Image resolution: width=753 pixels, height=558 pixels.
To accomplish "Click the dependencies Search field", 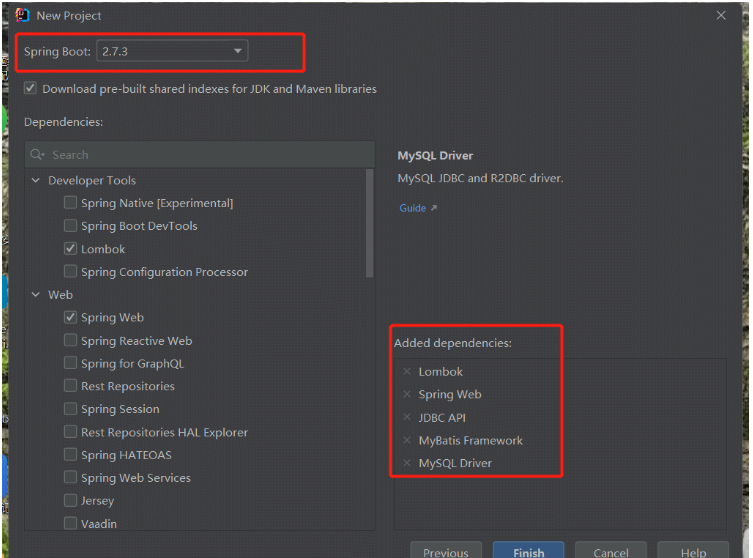I will tap(200, 155).
